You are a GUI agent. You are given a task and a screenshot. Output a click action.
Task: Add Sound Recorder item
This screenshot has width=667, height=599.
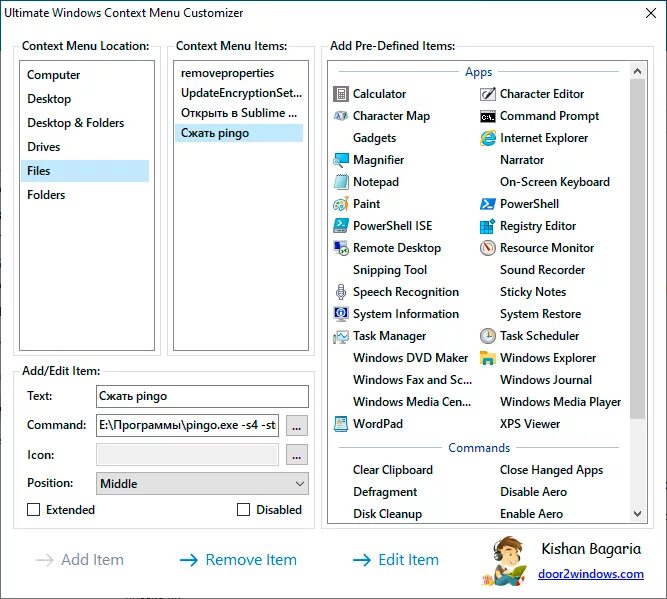tap(542, 270)
